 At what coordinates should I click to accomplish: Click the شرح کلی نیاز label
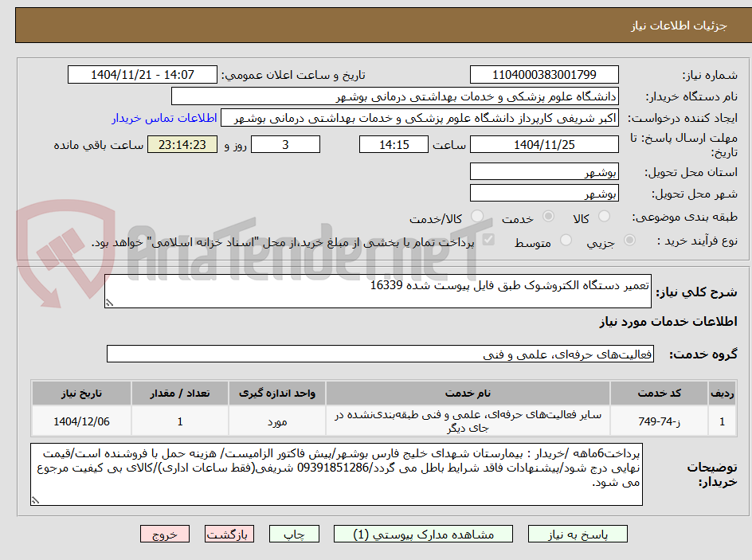pos(696,292)
